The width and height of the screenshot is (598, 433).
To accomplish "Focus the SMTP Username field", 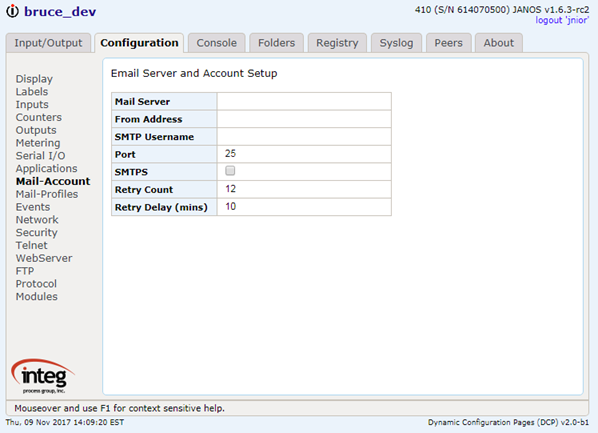I will tap(304, 137).
